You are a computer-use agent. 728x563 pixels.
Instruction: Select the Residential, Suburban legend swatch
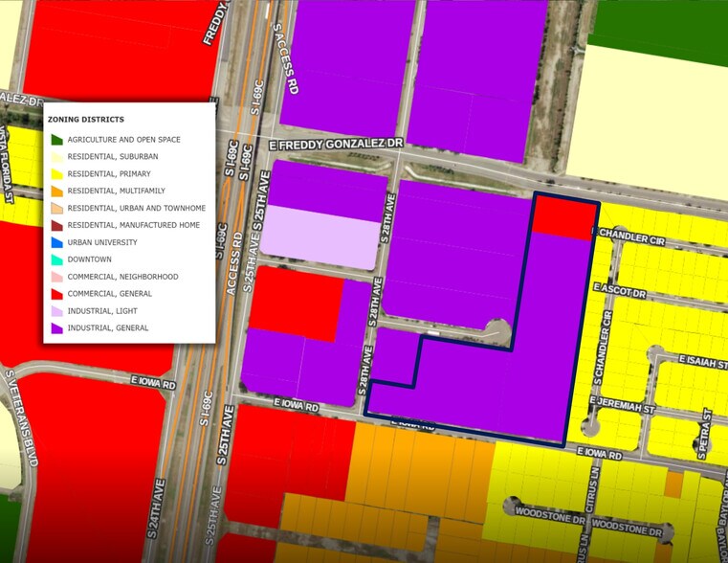pos(57,157)
